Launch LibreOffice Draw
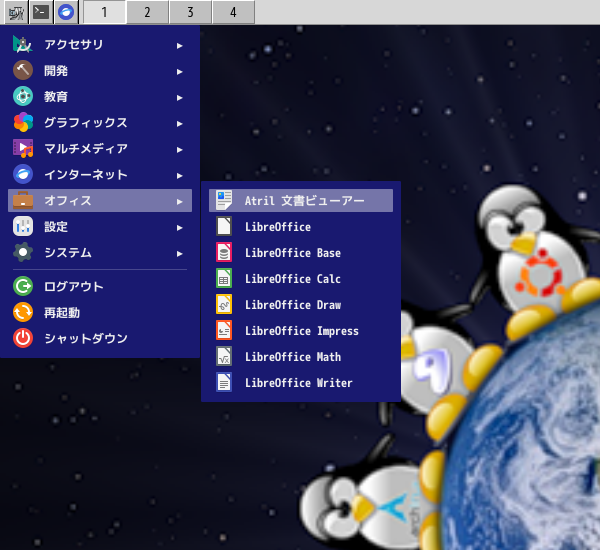600x550 pixels. pos(301,305)
